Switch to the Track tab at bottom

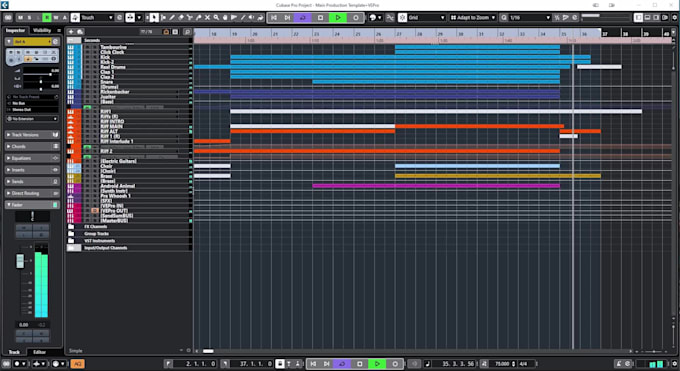coord(14,352)
